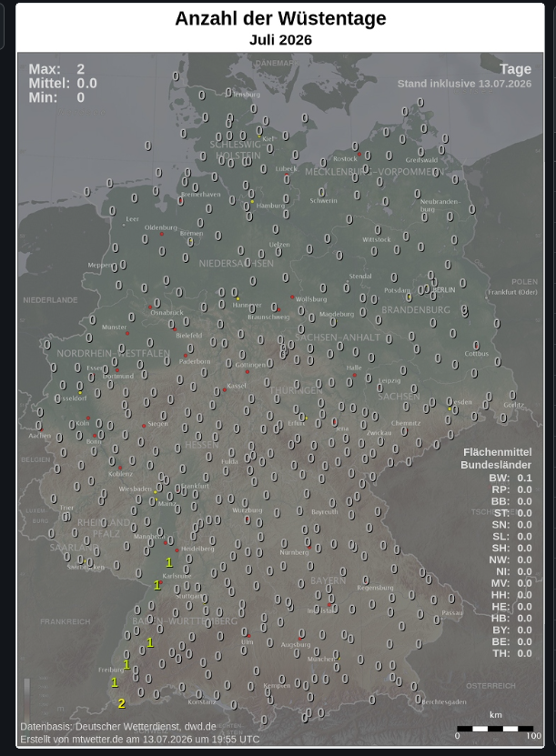
Task: Click the 'Greifswald' city label
Action: click(422, 160)
